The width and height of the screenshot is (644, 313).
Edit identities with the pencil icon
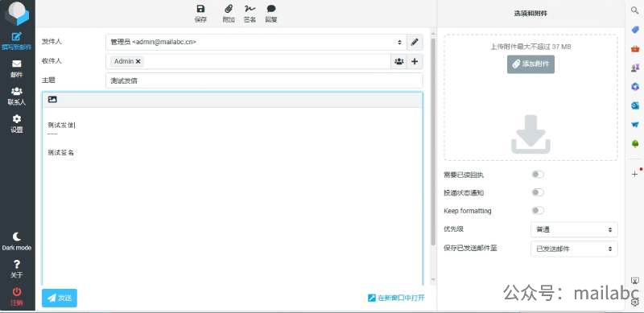coord(415,42)
